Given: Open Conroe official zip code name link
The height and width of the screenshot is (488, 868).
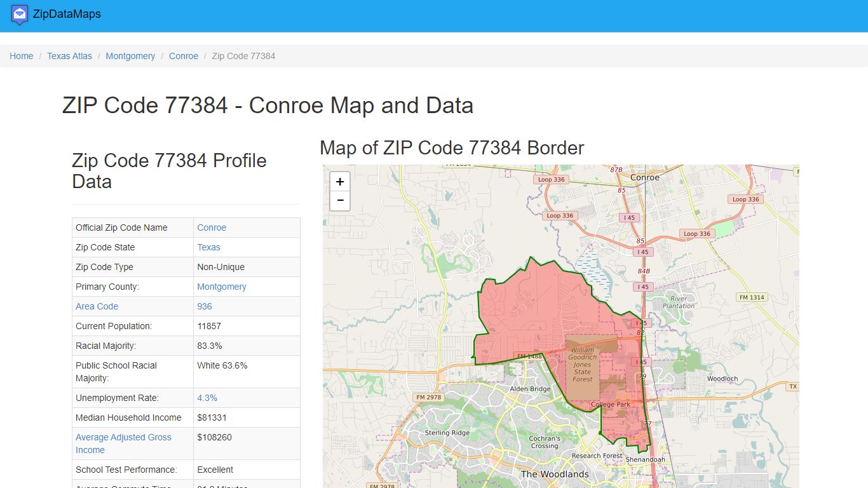Looking at the screenshot, I should (x=212, y=227).
